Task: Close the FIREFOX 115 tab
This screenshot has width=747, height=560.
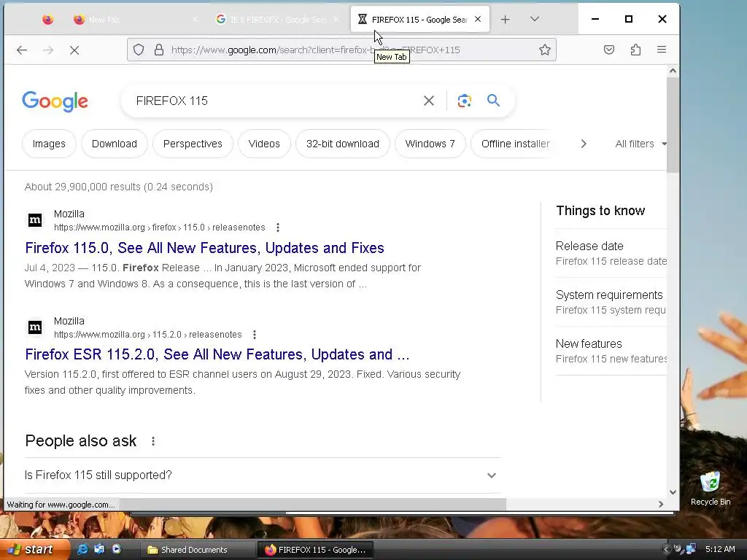Action: pyautogui.click(x=478, y=19)
